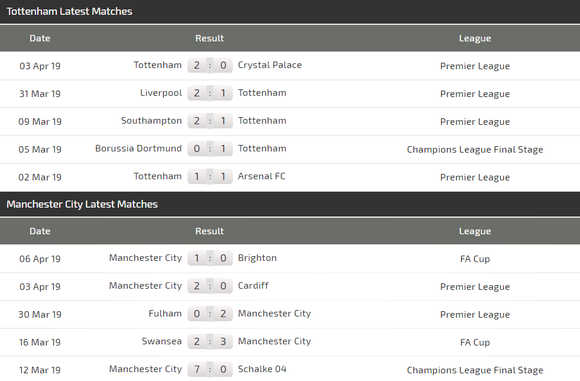580x381 pixels.
Task: Select Crystal Palace team name
Action: coord(270,65)
